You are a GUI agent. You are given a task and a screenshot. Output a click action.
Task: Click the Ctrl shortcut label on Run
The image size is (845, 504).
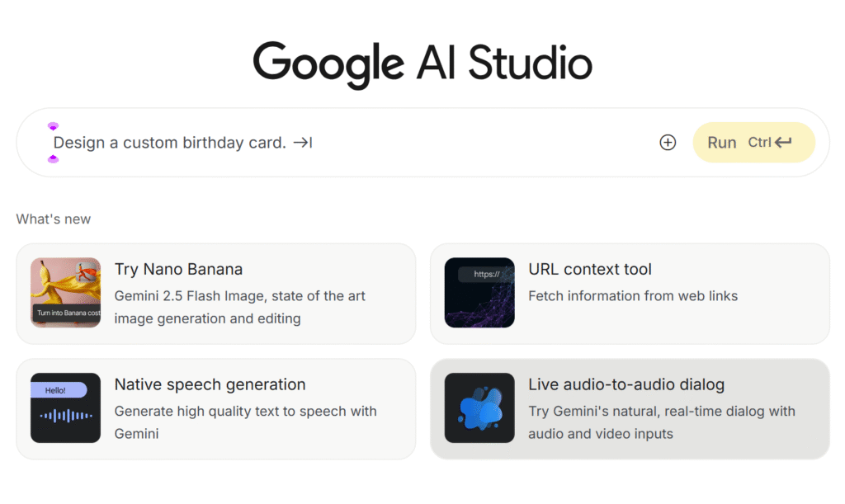pyautogui.click(x=759, y=142)
